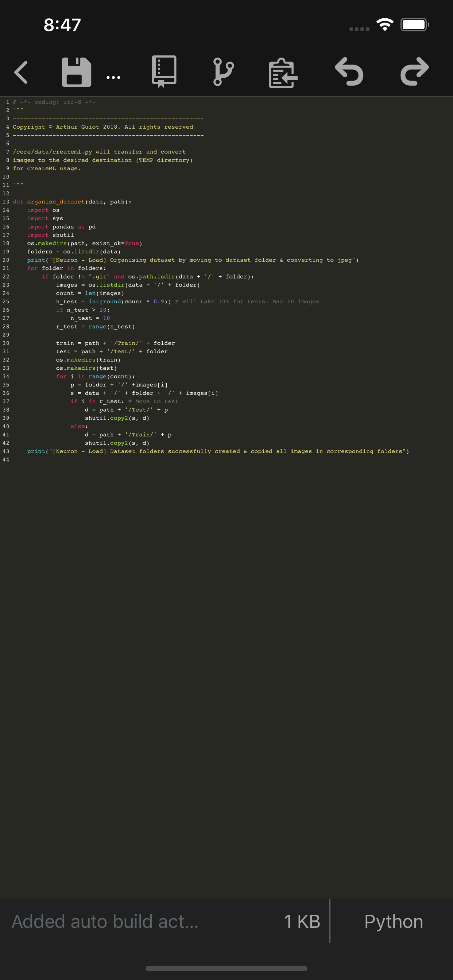
Task: Tap the 'for folder in folders:' line
Action: click(x=67, y=268)
